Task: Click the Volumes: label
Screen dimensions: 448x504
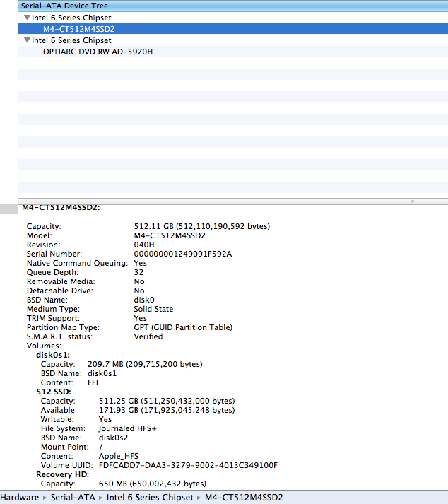Action: coord(44,346)
